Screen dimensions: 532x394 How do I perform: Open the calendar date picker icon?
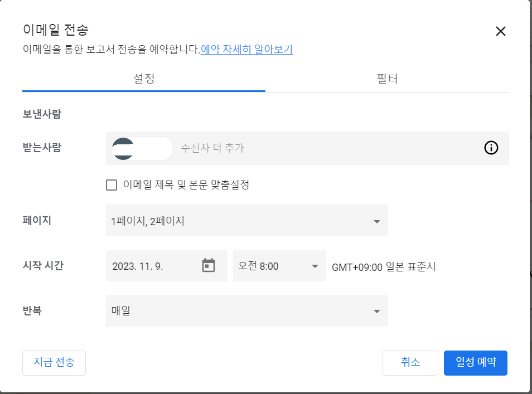209,265
